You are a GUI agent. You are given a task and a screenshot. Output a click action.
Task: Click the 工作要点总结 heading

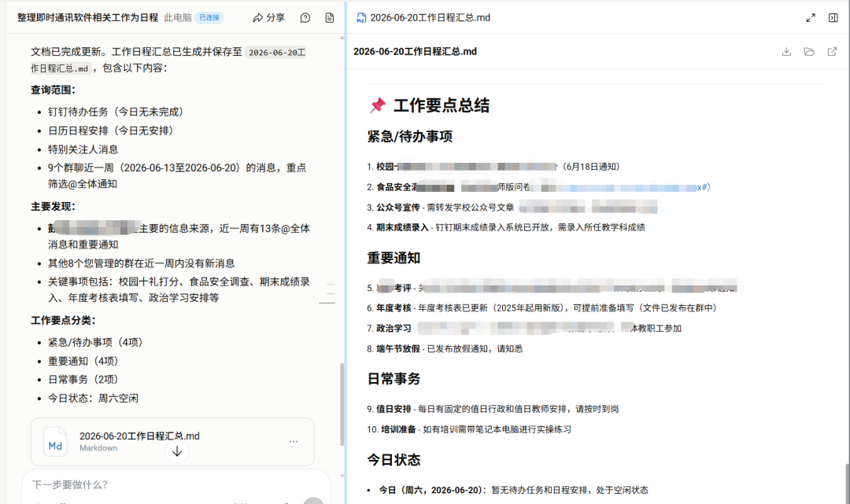[x=442, y=105]
